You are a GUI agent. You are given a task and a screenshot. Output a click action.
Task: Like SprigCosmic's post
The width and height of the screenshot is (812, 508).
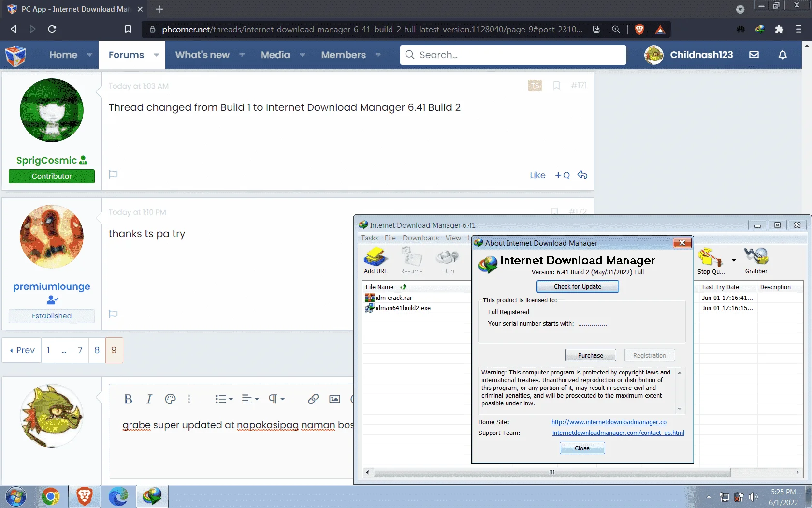[537, 175]
